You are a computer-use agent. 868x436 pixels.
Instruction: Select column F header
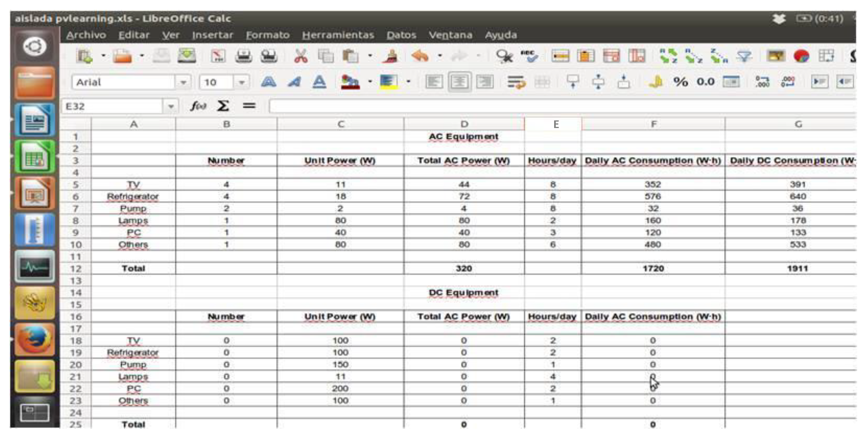(x=653, y=124)
